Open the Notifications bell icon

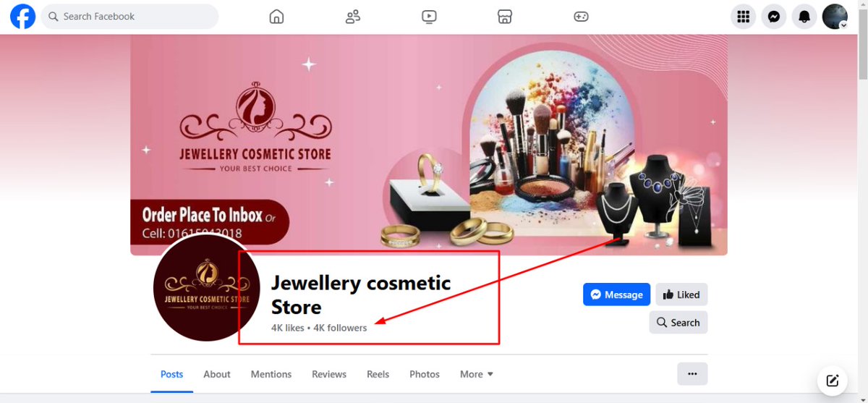click(x=804, y=17)
